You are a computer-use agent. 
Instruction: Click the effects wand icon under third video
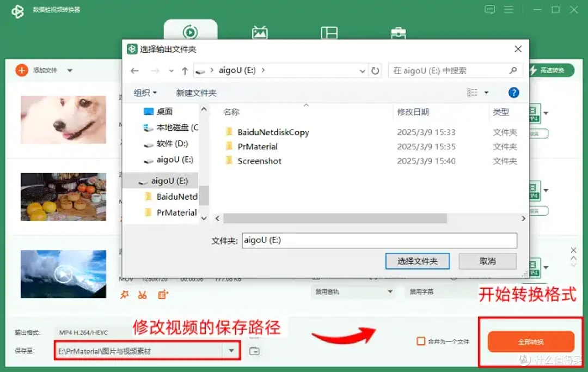[125, 295]
